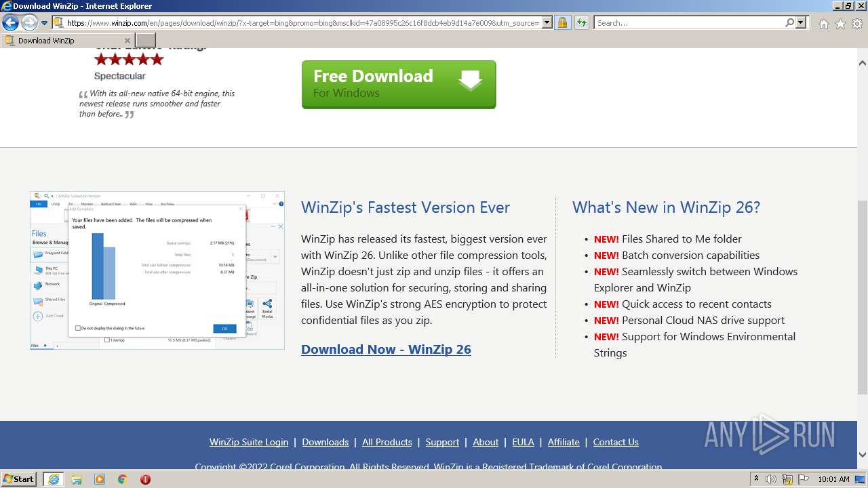
Task: Click the refresh page icon
Action: 582,23
